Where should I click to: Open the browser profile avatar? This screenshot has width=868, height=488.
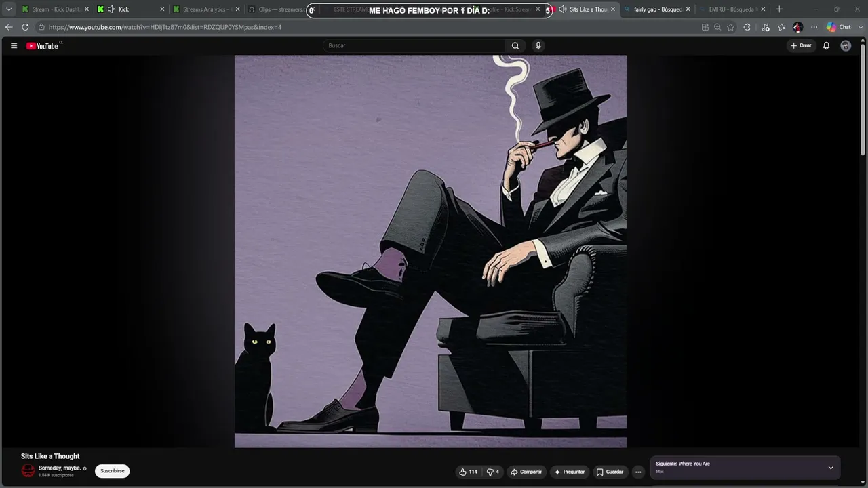[x=798, y=27]
